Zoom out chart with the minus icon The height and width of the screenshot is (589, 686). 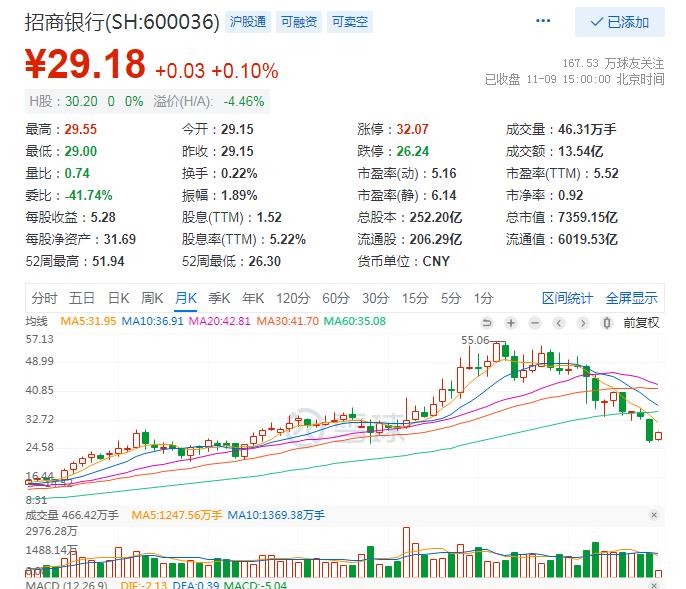coord(535,323)
